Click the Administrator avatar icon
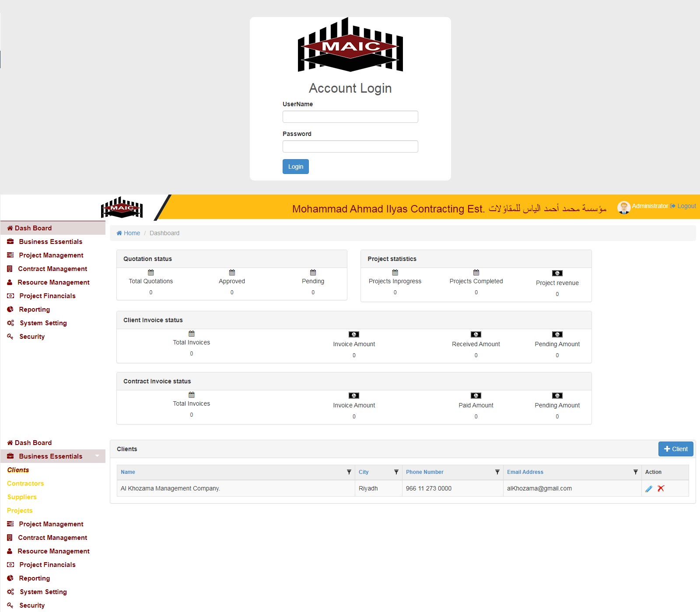This screenshot has height=612, width=700. coord(624,207)
